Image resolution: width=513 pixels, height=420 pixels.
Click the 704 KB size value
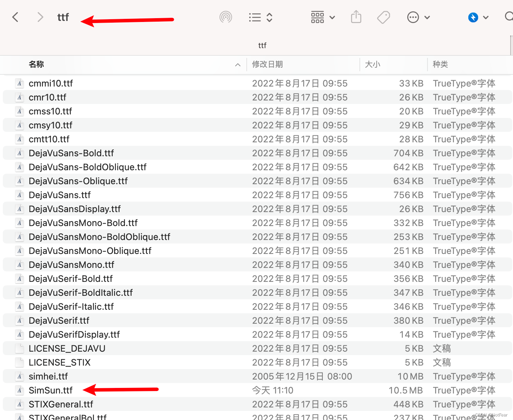tap(408, 153)
